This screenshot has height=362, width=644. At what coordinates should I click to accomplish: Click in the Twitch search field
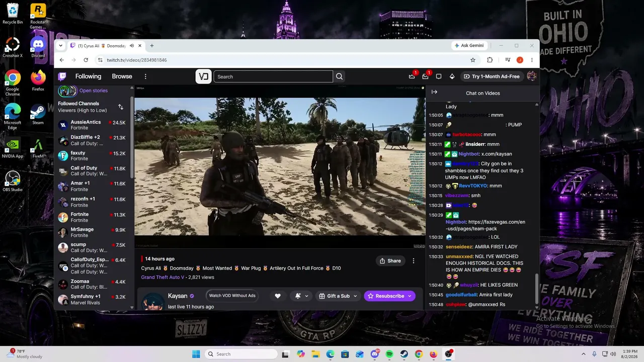(x=273, y=76)
